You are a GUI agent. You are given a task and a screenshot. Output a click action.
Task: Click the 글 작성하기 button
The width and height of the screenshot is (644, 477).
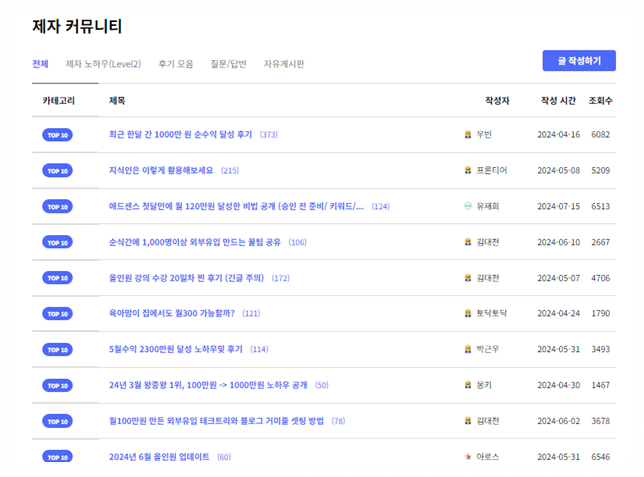click(x=579, y=61)
